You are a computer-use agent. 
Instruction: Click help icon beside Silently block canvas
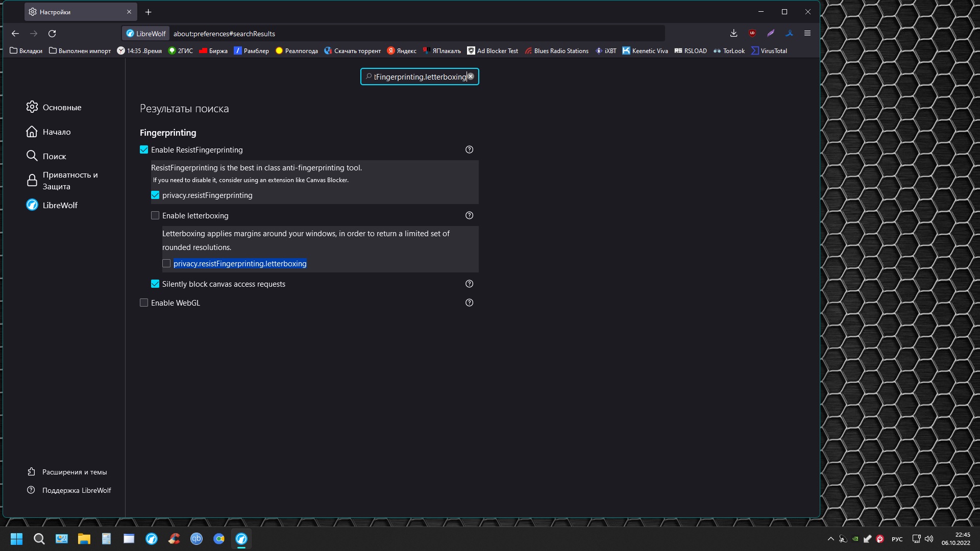tap(469, 284)
